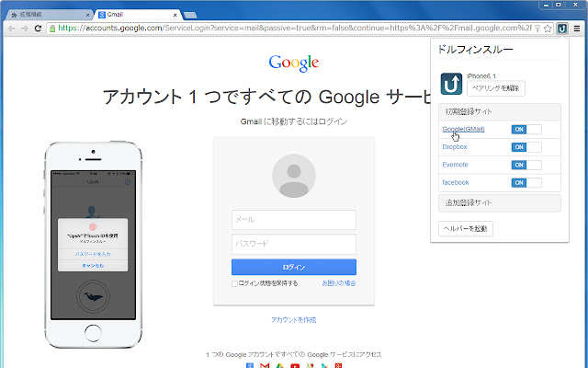Click the ドルフィンスルー popup title
588x368 pixels.
475,49
